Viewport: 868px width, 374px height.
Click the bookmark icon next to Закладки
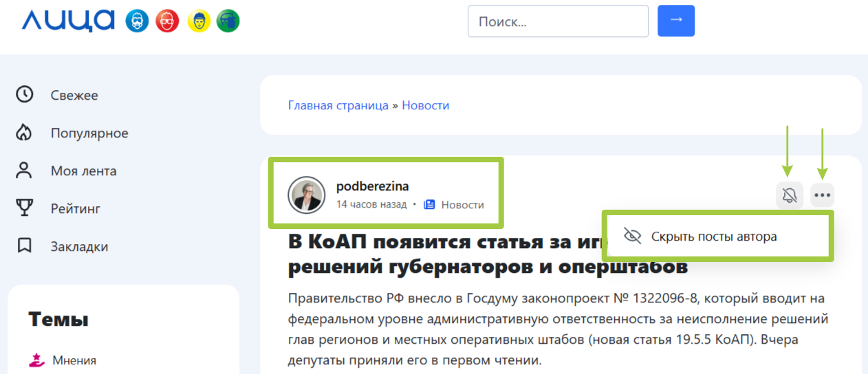pyautogui.click(x=25, y=245)
